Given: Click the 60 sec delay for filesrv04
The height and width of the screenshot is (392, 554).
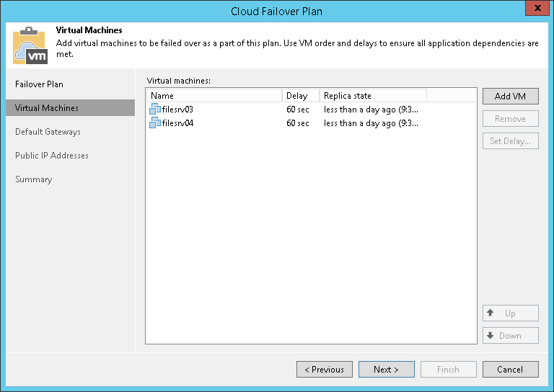Looking at the screenshot, I should (297, 123).
